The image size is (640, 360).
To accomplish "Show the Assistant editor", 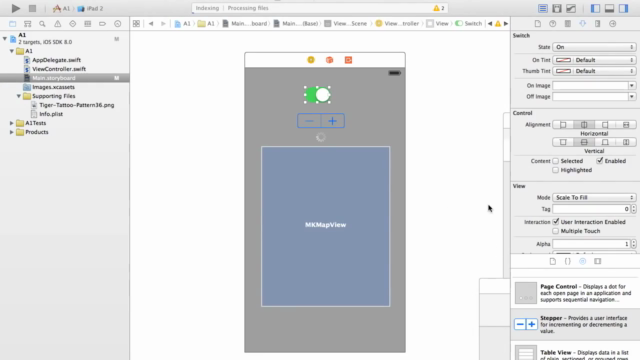I will [x=557, y=8].
